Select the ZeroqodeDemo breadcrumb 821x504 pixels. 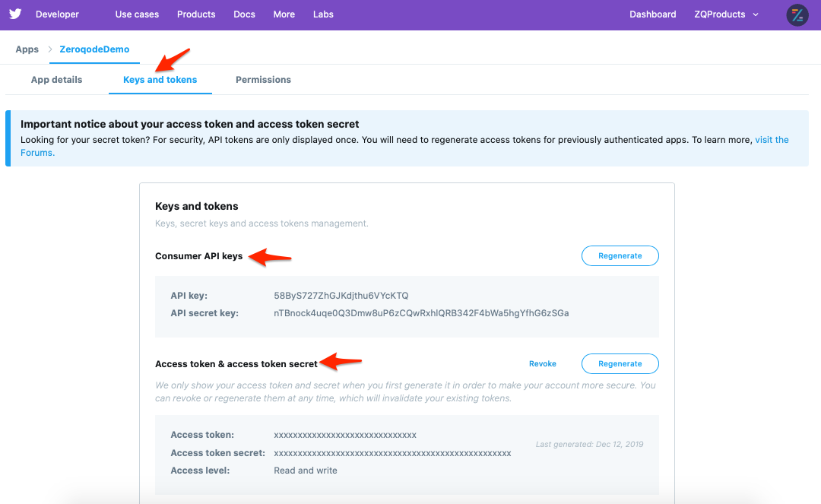[94, 49]
